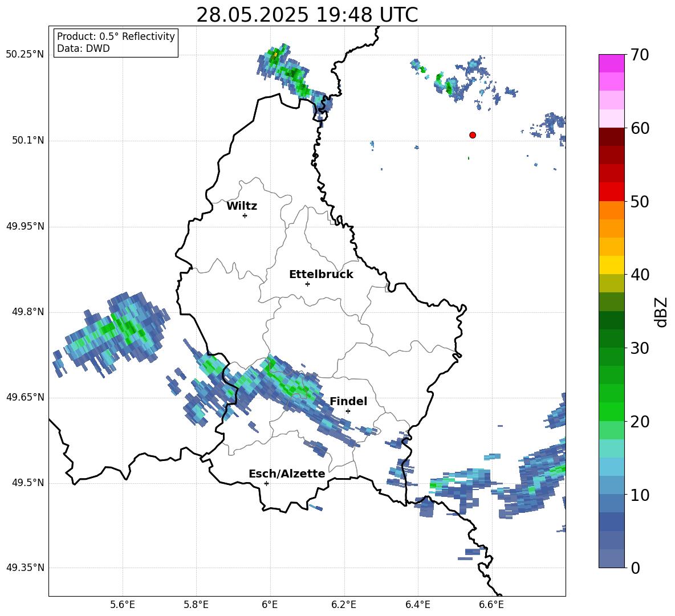Select the 'Wiltz' city label
Viewport: 675px width, 616px height.
(x=242, y=206)
